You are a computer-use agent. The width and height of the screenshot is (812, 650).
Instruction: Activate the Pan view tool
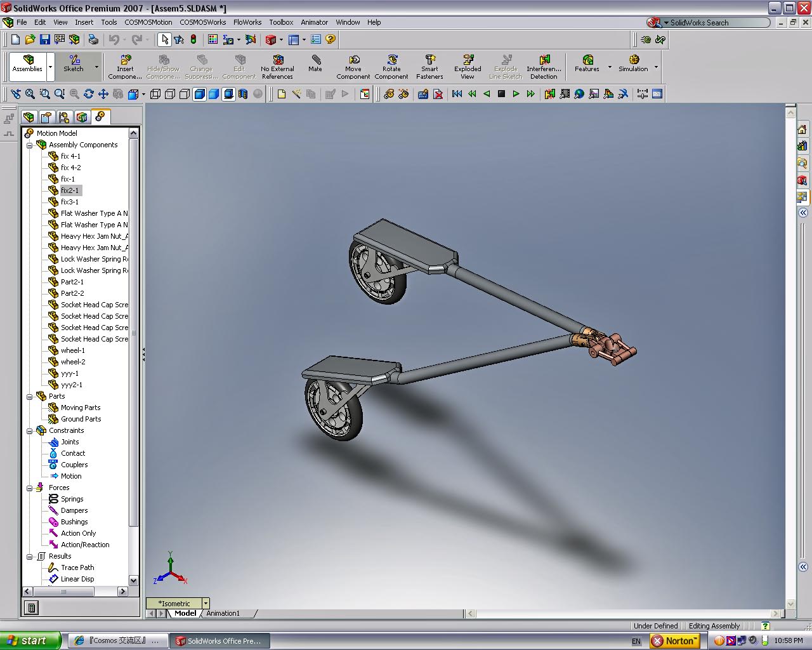pyautogui.click(x=103, y=94)
